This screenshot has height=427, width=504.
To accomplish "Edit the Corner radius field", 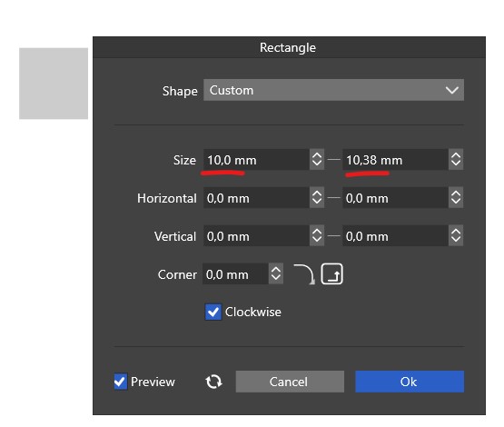I will tap(235, 274).
